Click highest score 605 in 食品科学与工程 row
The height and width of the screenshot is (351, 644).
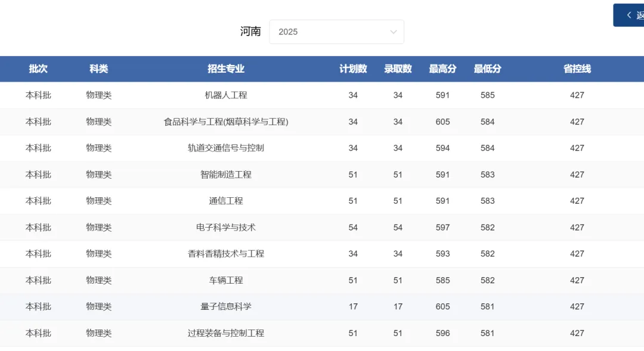pos(442,122)
